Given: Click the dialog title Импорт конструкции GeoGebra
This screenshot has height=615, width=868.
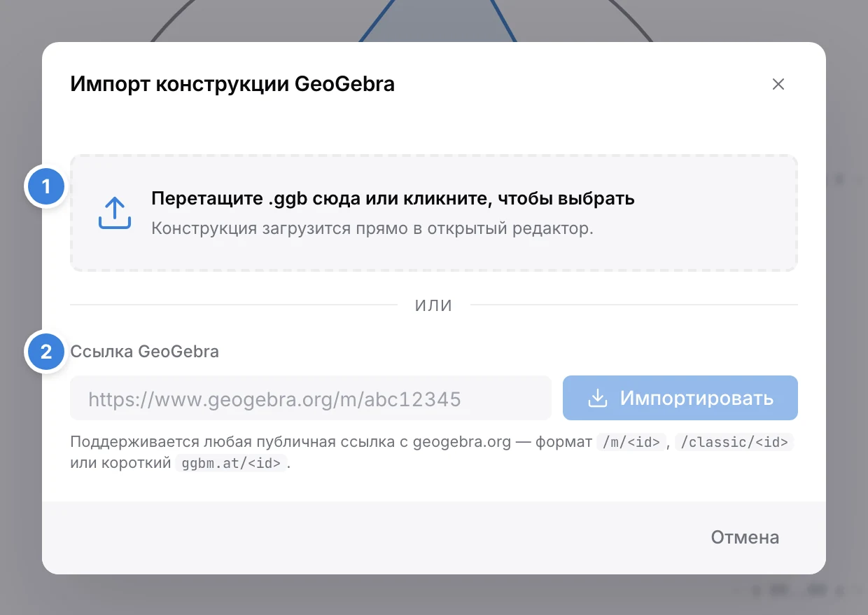Looking at the screenshot, I should click(x=232, y=85).
